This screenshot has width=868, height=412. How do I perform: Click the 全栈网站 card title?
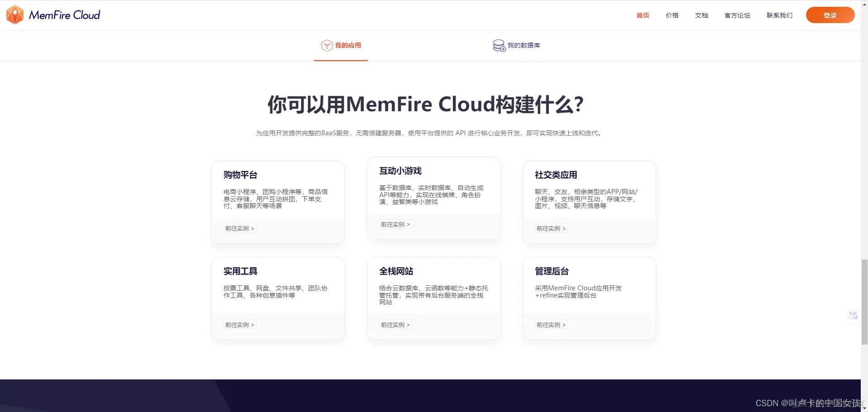[x=396, y=271]
